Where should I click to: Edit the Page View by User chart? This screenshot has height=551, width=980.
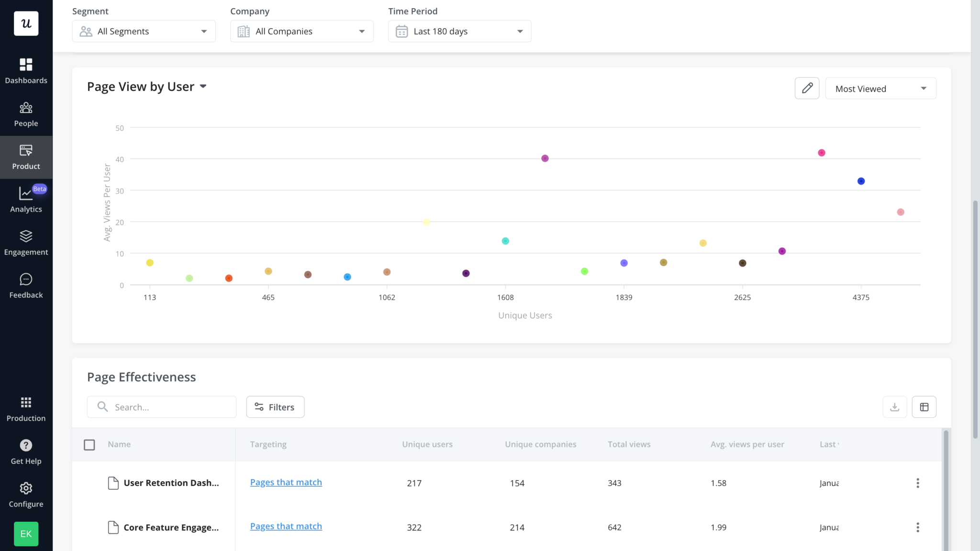tap(807, 88)
